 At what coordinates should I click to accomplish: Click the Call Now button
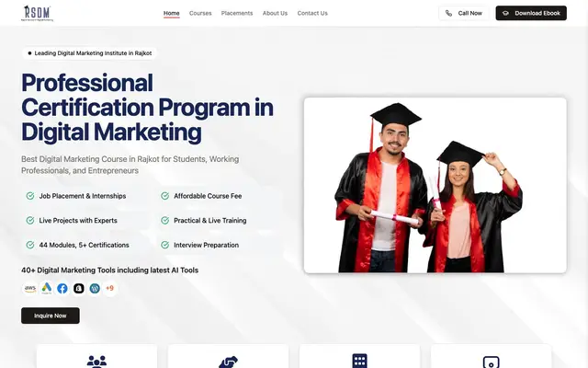[x=464, y=13]
